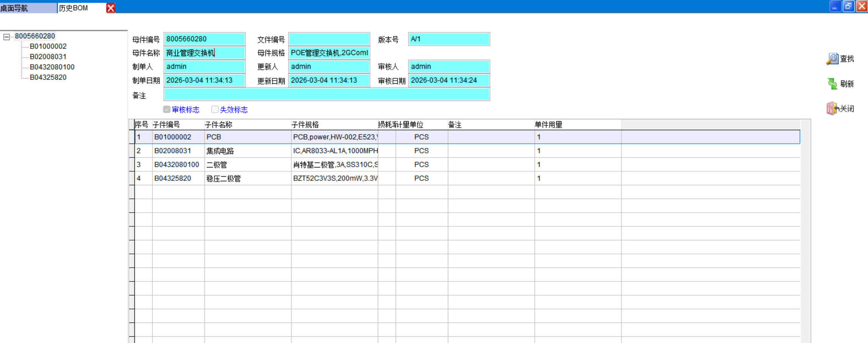Click the 版本号 field showing A/1
Viewport: 868px width, 343px height.
[449, 39]
